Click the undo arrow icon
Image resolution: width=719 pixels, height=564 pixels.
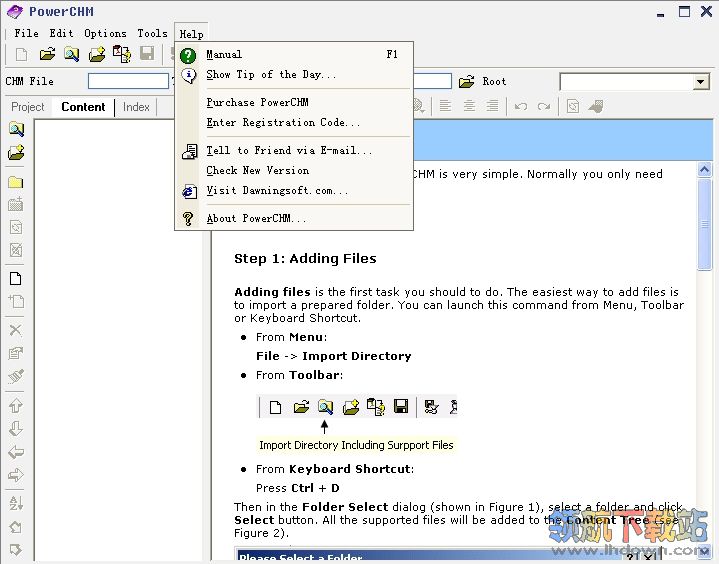[x=520, y=106]
